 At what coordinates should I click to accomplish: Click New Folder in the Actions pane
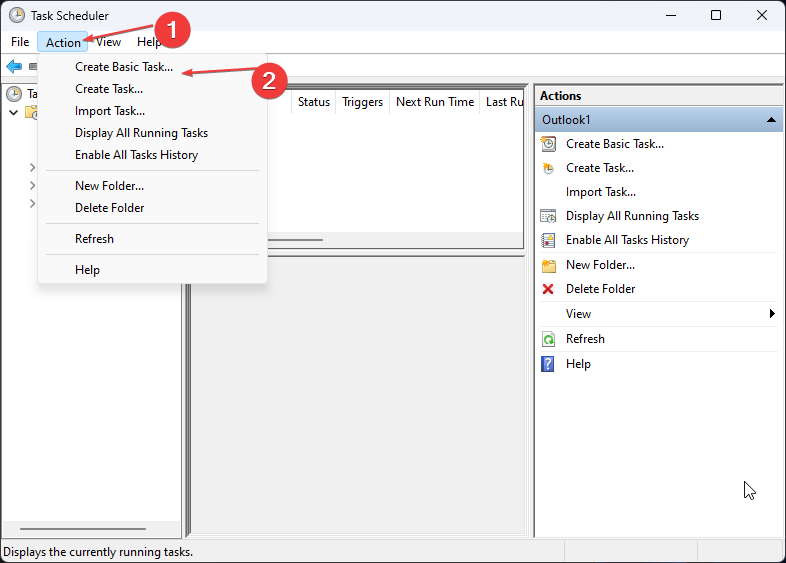point(600,265)
